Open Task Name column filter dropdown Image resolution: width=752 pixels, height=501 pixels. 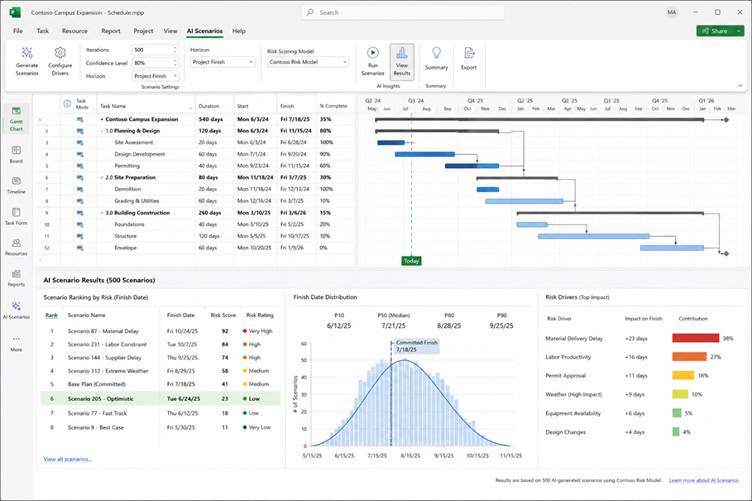[190, 106]
